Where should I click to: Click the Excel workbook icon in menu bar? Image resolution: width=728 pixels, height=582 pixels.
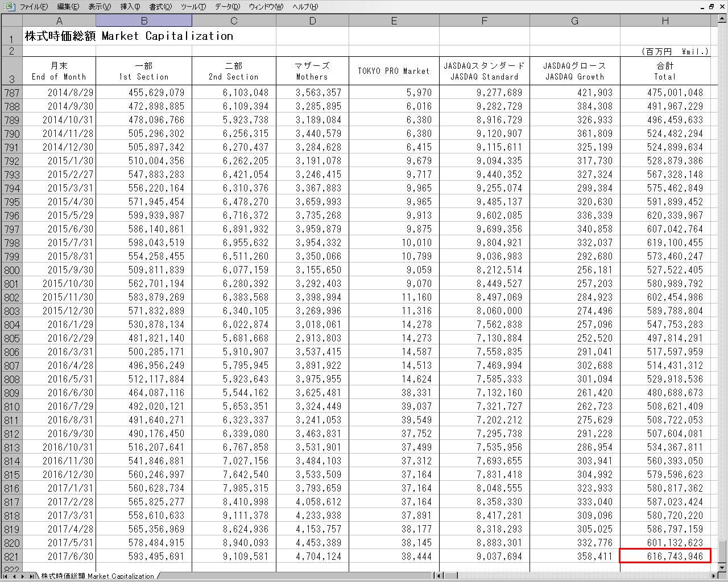click(x=9, y=6)
